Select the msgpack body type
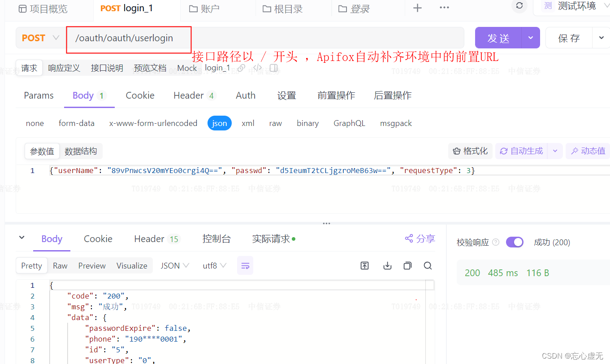 click(x=396, y=123)
